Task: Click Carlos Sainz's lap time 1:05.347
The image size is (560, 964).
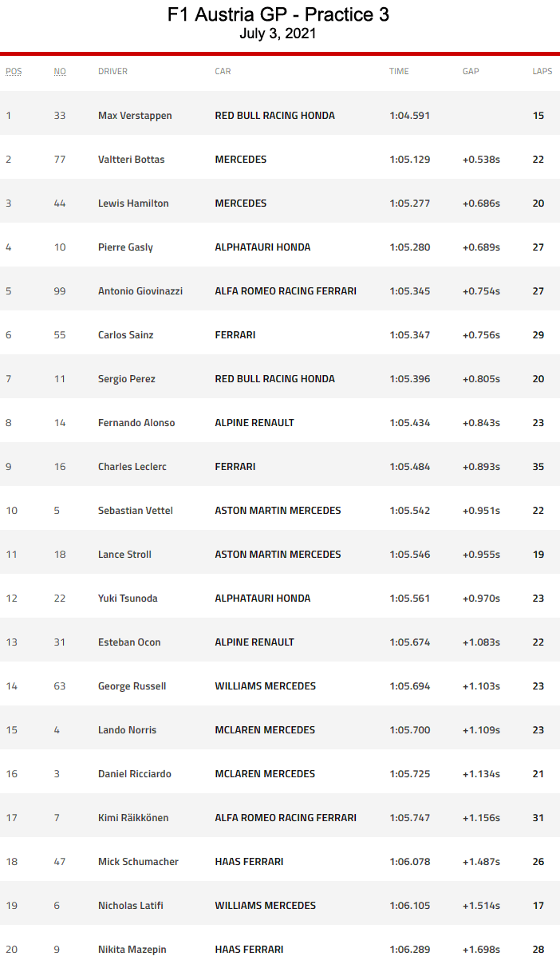Action: point(410,335)
